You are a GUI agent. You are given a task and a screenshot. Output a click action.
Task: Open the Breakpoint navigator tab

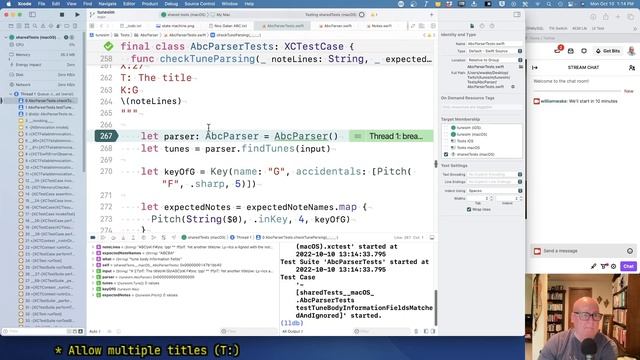pyautogui.click(x=67, y=26)
